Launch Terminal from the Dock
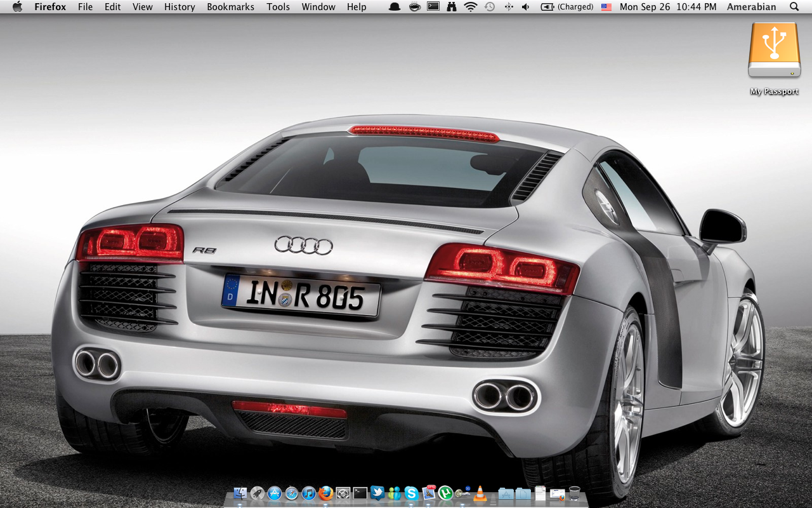Image resolution: width=812 pixels, height=508 pixels. (x=360, y=493)
